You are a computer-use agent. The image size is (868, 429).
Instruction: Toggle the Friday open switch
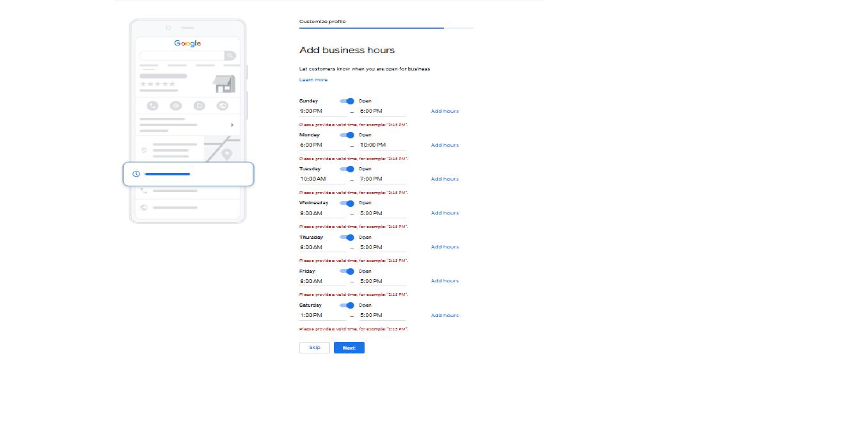[347, 271]
